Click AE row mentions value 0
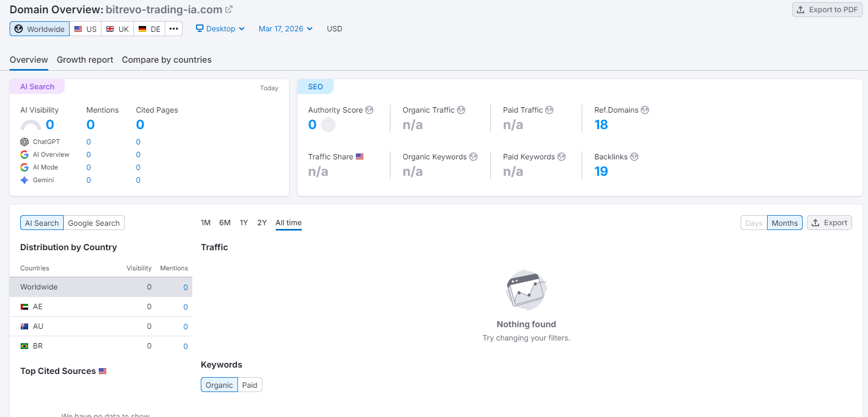Viewport: 868px width, 417px height. tap(185, 307)
